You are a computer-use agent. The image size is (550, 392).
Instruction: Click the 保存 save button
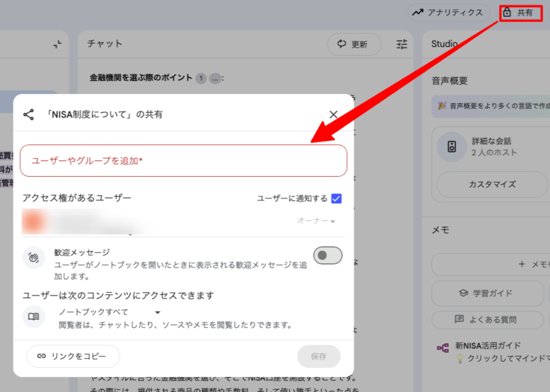click(x=318, y=356)
